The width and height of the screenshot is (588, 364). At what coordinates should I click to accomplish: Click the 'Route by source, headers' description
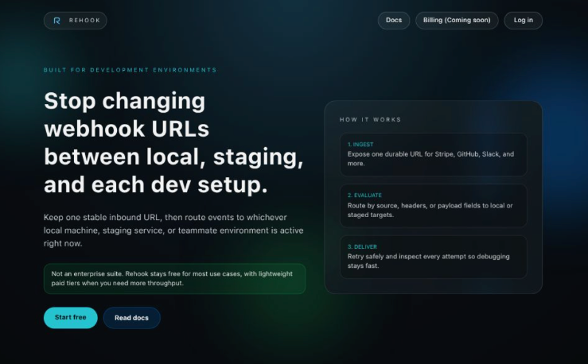(x=430, y=210)
